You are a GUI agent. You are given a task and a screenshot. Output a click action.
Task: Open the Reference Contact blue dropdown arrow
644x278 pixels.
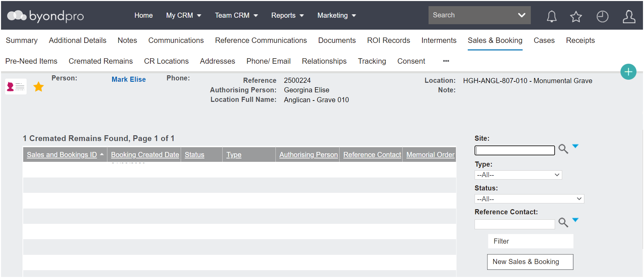(x=575, y=220)
